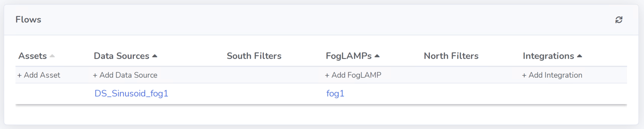This screenshot has width=644, height=129.
Task: Sort by the FogLAMPs header text
Action: [x=348, y=56]
